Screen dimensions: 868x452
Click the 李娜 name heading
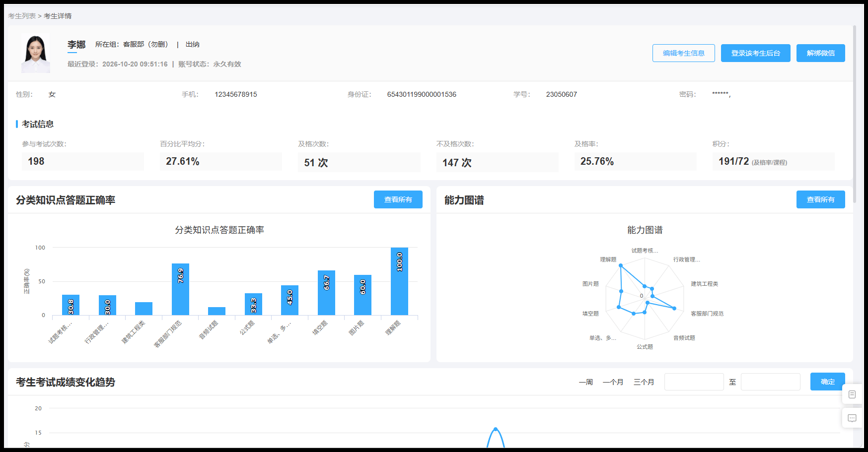coord(76,45)
